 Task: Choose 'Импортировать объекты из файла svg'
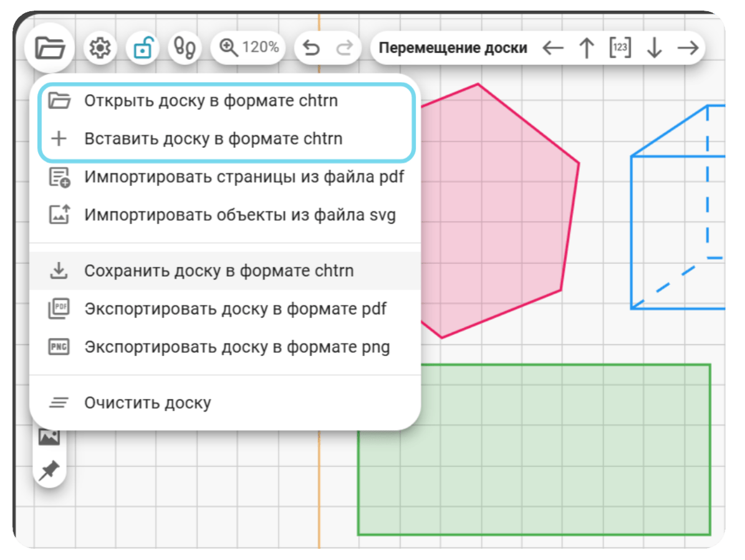[x=226, y=215]
